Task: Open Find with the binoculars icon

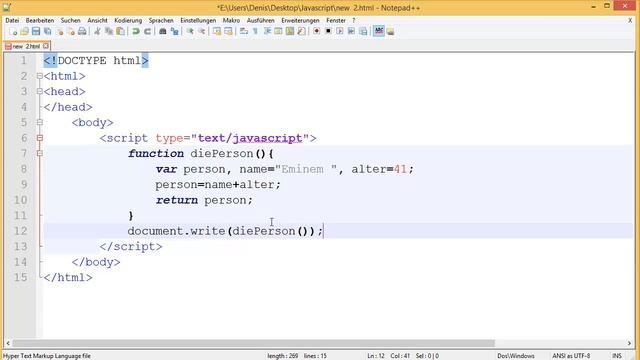Action: tap(162, 31)
